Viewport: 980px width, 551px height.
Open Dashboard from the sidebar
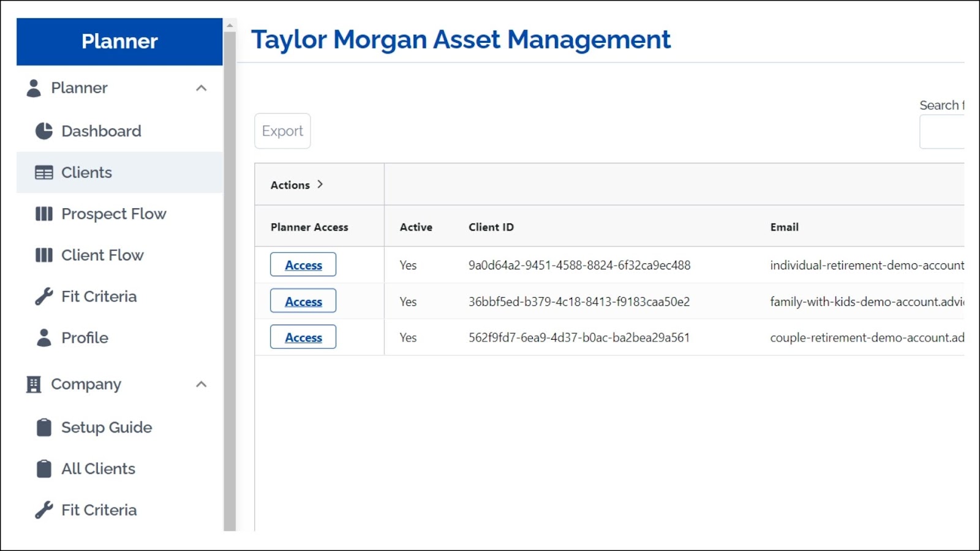pyautogui.click(x=120, y=131)
